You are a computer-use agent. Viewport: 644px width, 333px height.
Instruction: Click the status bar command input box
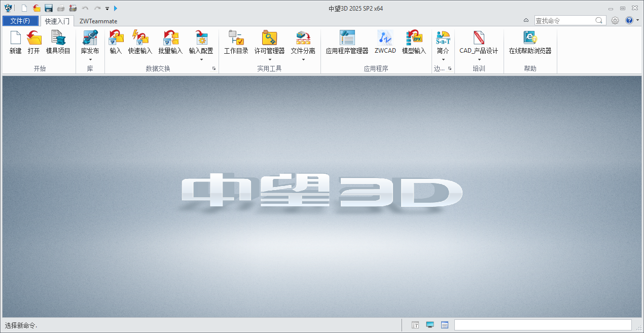[543, 325]
